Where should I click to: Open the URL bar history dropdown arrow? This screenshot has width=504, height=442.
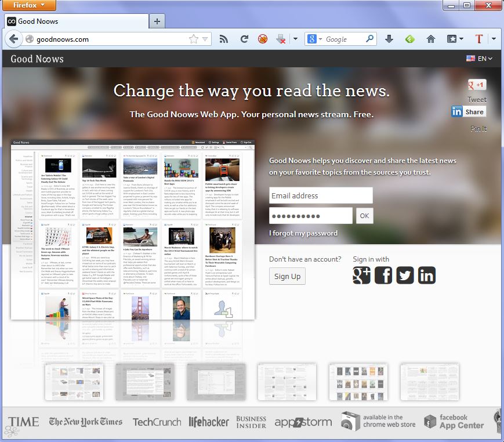205,39
